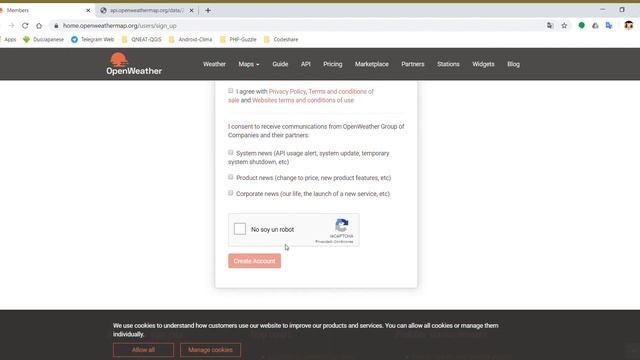Open the Telegram Web bookmark

pyautogui.click(x=93, y=40)
